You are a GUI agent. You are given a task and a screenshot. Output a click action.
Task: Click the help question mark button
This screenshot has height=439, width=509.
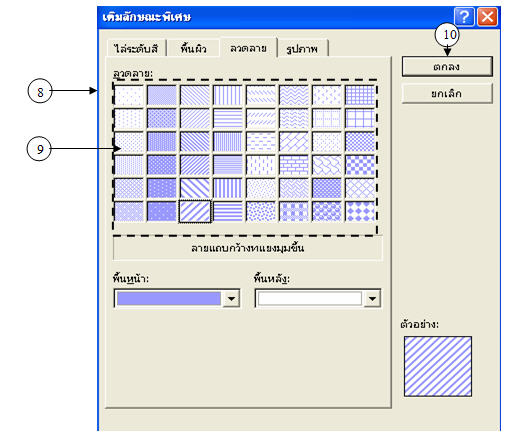464,16
